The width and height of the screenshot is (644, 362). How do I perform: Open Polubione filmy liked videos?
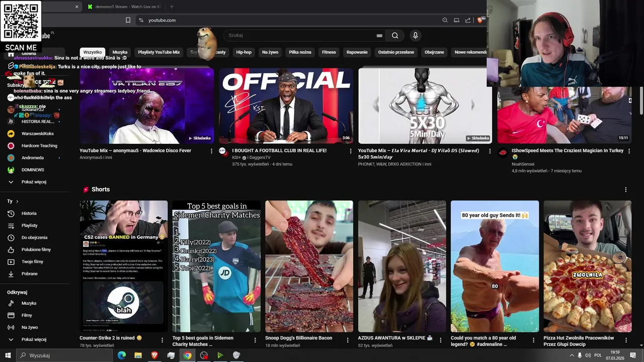pos(35,249)
